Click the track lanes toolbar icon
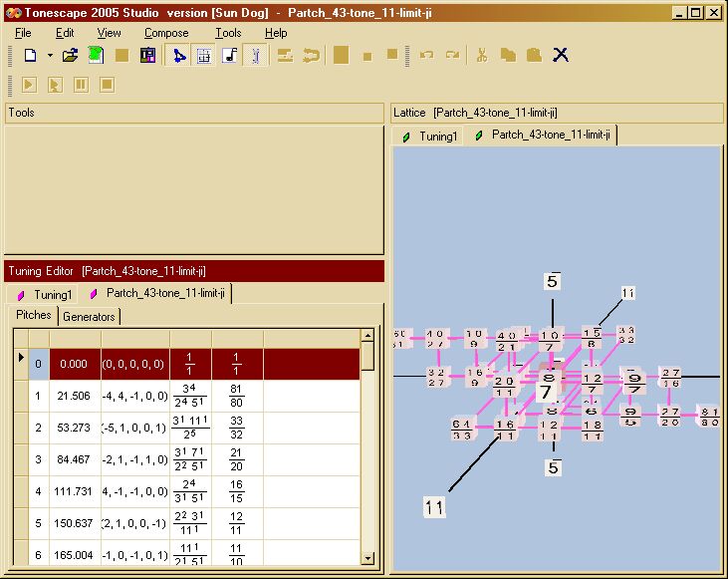The width and height of the screenshot is (728, 579). [x=285, y=56]
